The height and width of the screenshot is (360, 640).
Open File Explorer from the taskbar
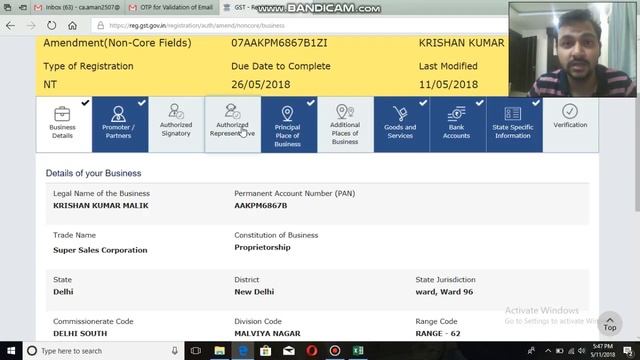pos(220,351)
